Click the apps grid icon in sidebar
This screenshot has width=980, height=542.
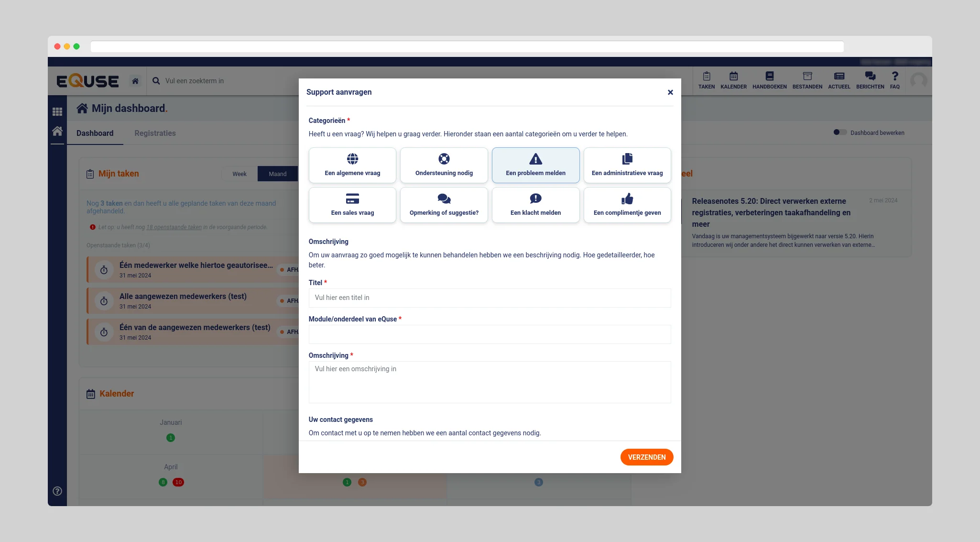(x=57, y=111)
